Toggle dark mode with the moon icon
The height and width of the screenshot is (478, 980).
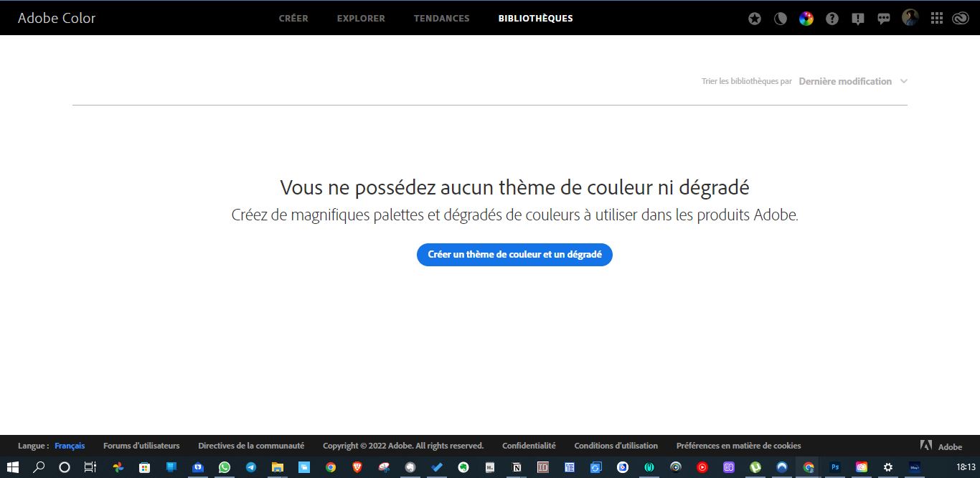tap(781, 19)
